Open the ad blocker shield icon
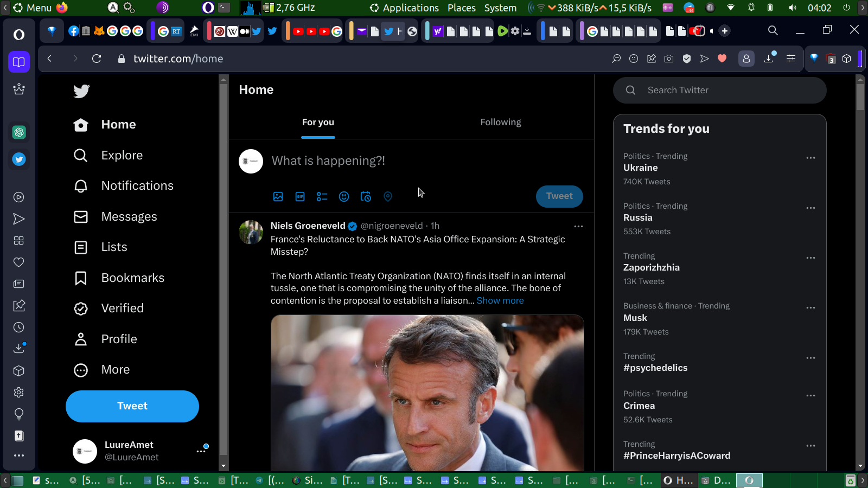 click(x=687, y=59)
